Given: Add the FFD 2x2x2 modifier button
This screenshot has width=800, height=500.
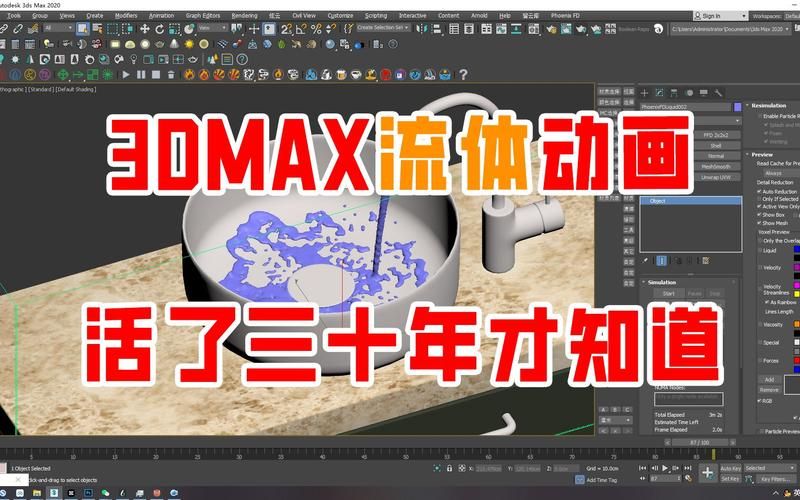Looking at the screenshot, I should pos(715,135).
